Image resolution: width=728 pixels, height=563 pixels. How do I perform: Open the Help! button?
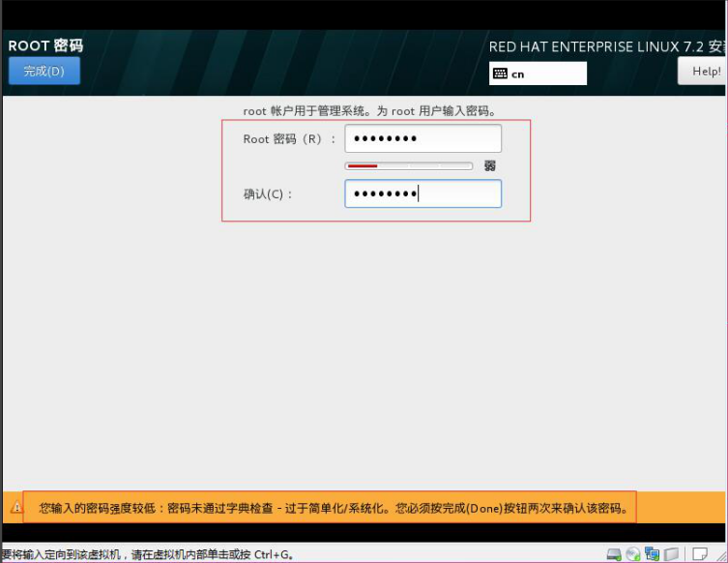702,71
